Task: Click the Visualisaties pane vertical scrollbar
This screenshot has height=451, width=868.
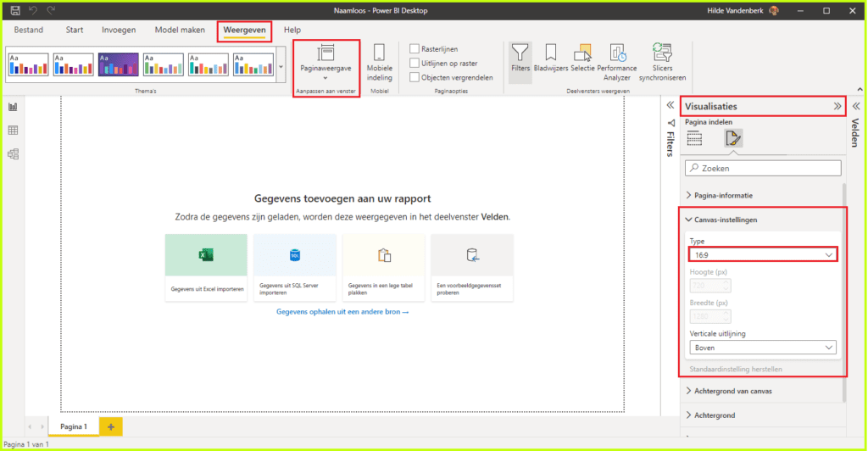Action: point(844,292)
